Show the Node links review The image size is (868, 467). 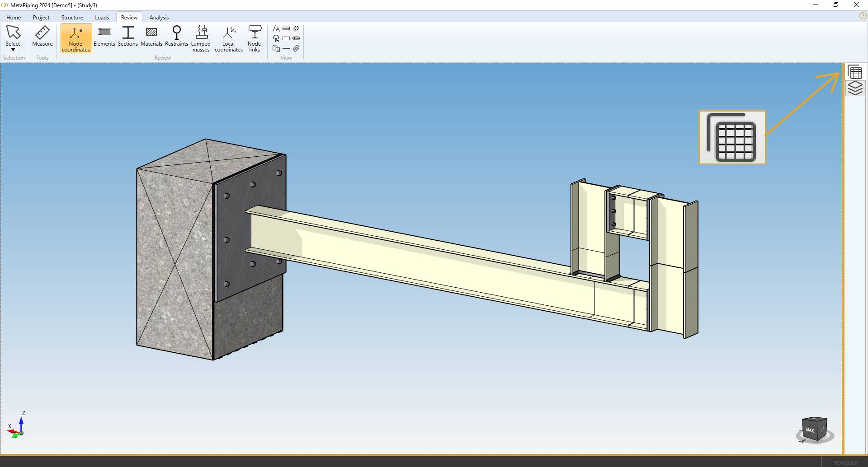coord(255,38)
